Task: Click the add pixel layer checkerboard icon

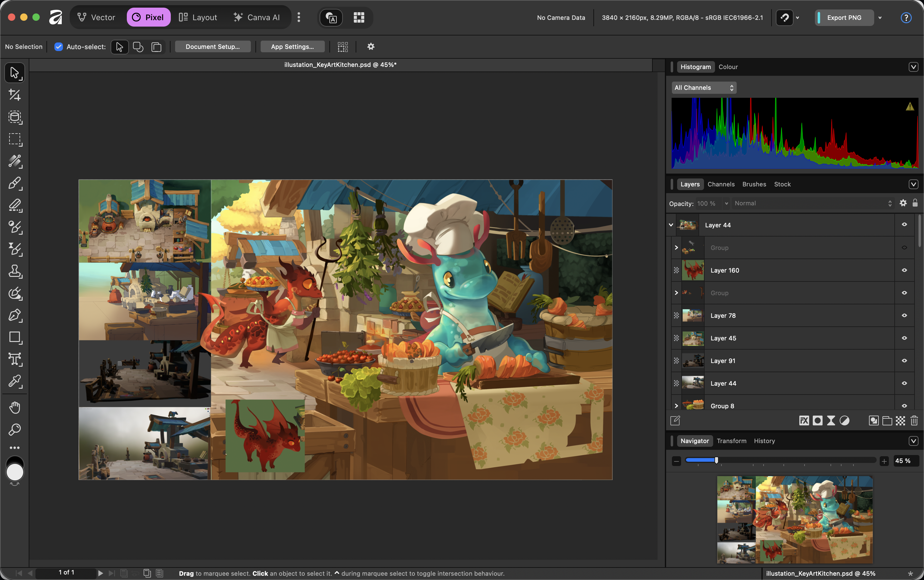Action: [900, 421]
